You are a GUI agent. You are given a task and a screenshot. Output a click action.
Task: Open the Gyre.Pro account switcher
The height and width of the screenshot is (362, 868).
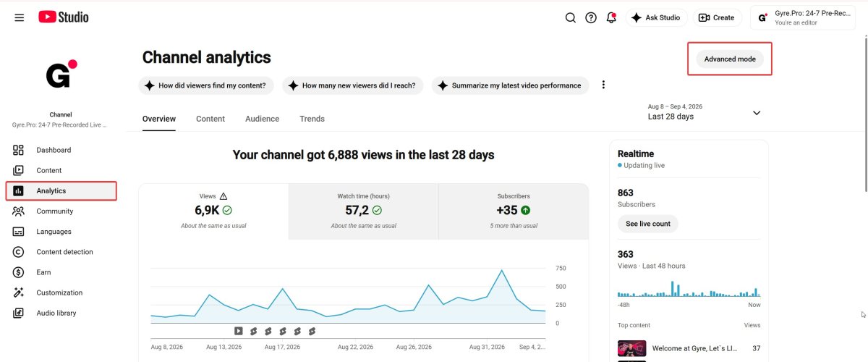[804, 17]
